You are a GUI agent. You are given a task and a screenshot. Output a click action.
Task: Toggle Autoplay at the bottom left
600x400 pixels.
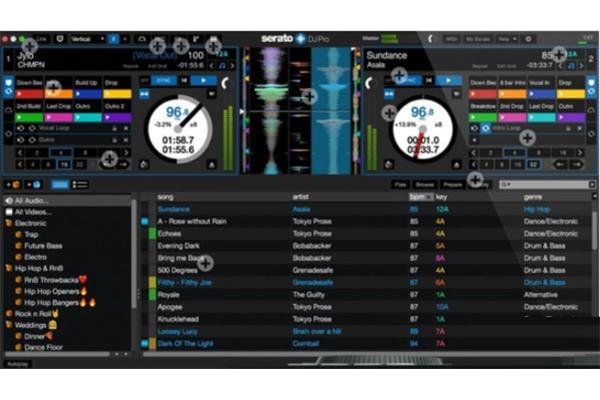(x=18, y=364)
